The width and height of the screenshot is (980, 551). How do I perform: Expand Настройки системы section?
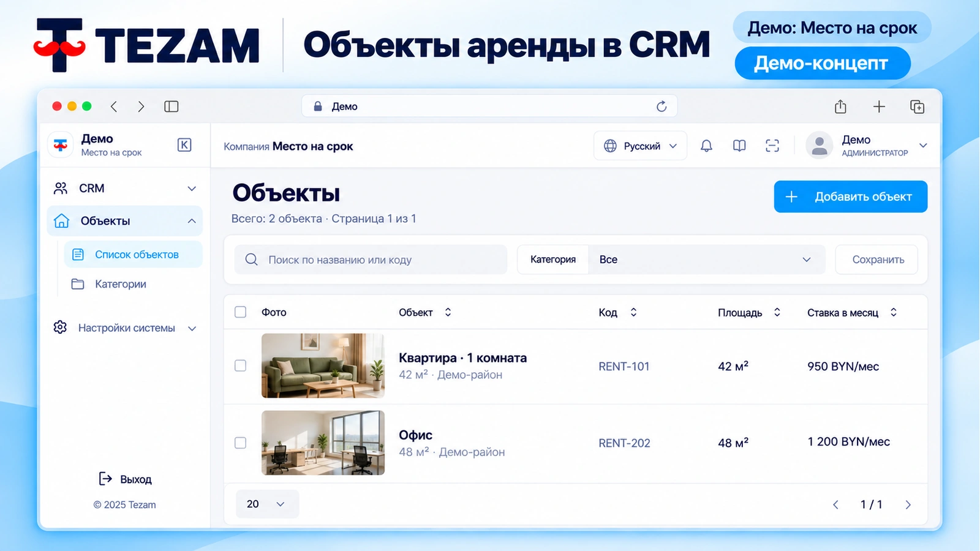coord(125,328)
